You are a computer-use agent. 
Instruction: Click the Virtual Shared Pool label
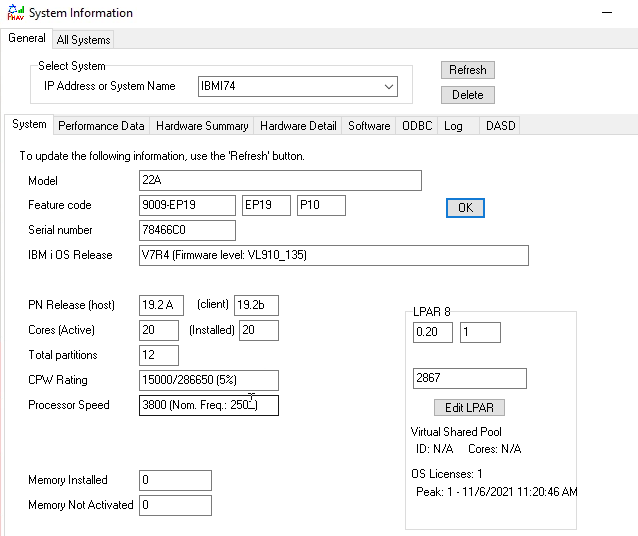(456, 432)
